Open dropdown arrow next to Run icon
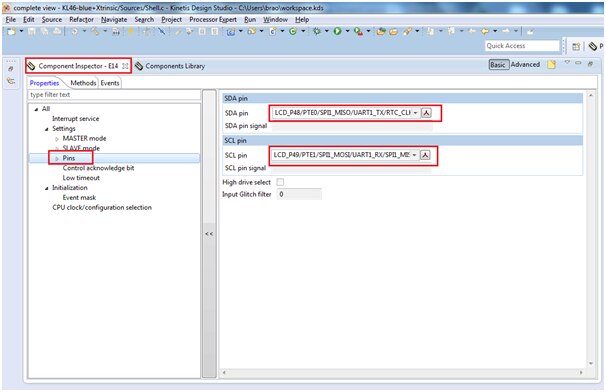Screen dimensions: 606x392 point(347,31)
